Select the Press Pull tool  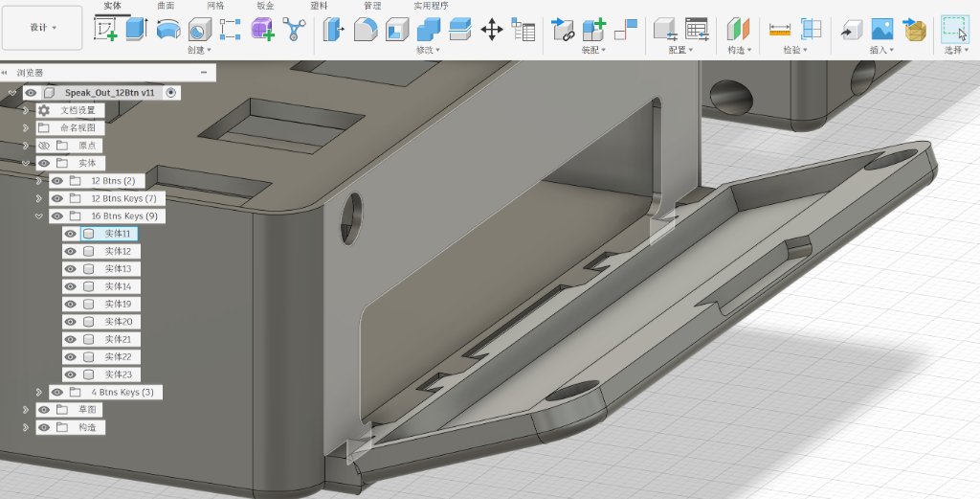(x=334, y=29)
